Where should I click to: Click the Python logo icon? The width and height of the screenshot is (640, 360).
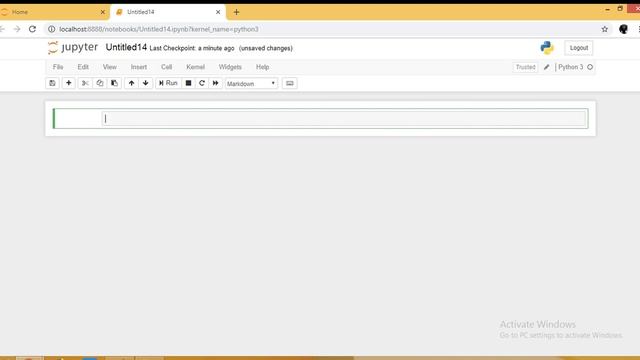point(547,48)
